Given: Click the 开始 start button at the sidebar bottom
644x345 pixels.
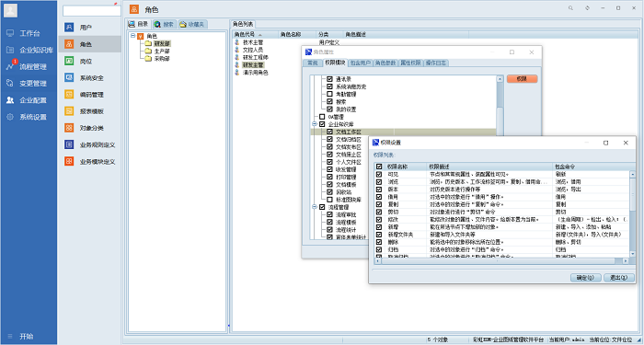Looking at the screenshot, I should click(x=20, y=337).
